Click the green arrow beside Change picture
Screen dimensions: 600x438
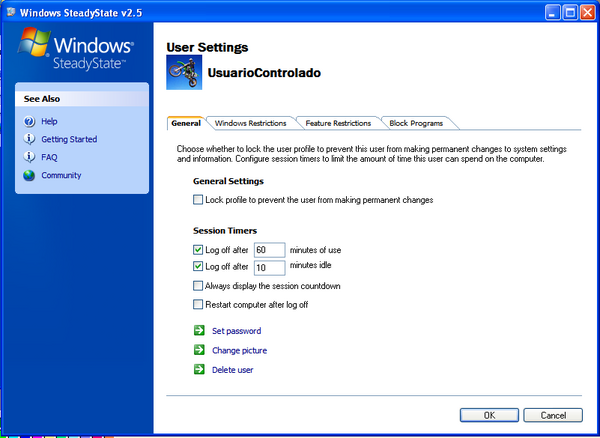pyautogui.click(x=198, y=350)
